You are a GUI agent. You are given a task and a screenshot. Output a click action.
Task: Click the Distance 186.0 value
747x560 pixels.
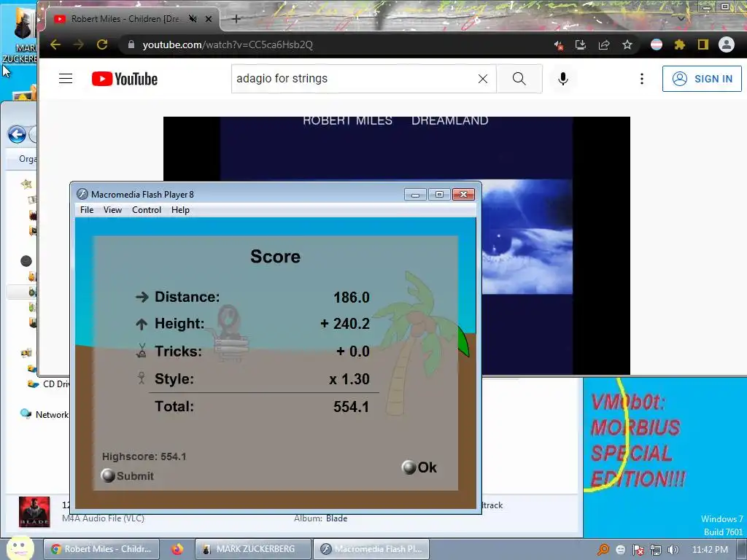coord(351,297)
